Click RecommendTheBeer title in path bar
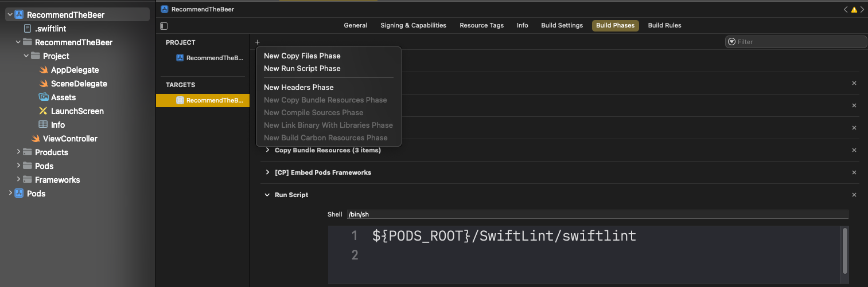Screen dimensions: 868x287 (x=203, y=9)
